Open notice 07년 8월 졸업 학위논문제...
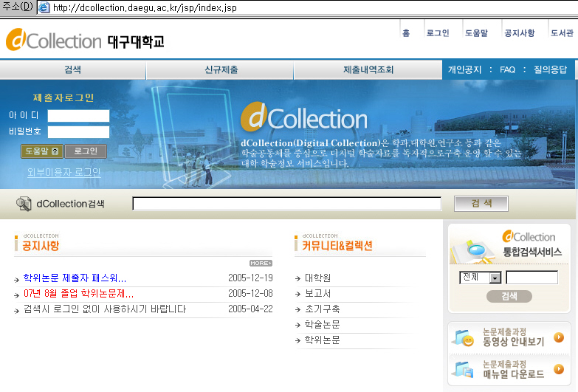578x392 pixels. 78,294
